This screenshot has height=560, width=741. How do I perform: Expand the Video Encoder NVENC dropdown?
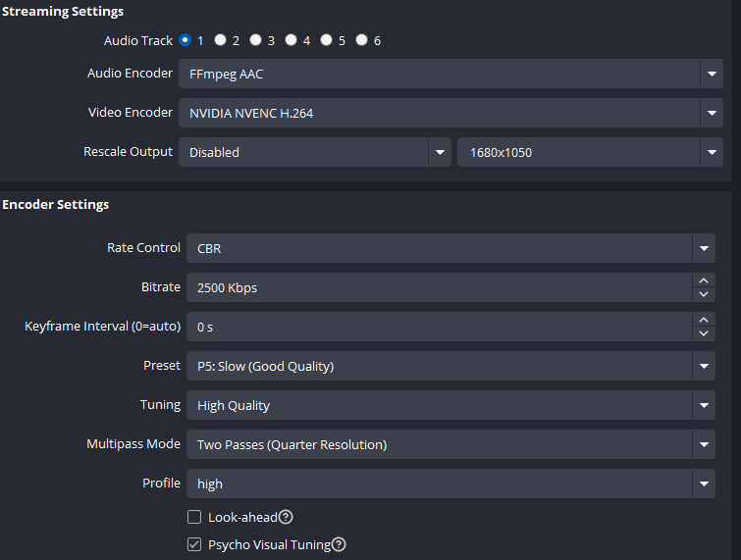click(x=712, y=113)
